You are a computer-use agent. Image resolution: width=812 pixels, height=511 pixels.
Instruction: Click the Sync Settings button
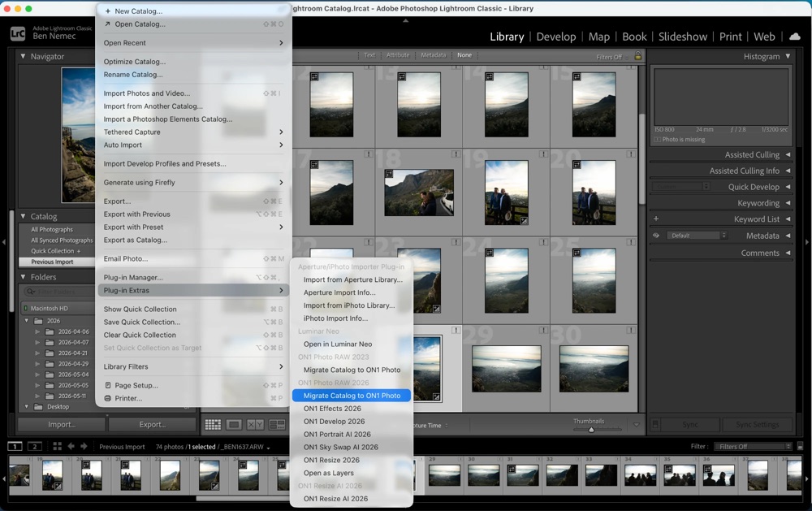click(x=757, y=424)
